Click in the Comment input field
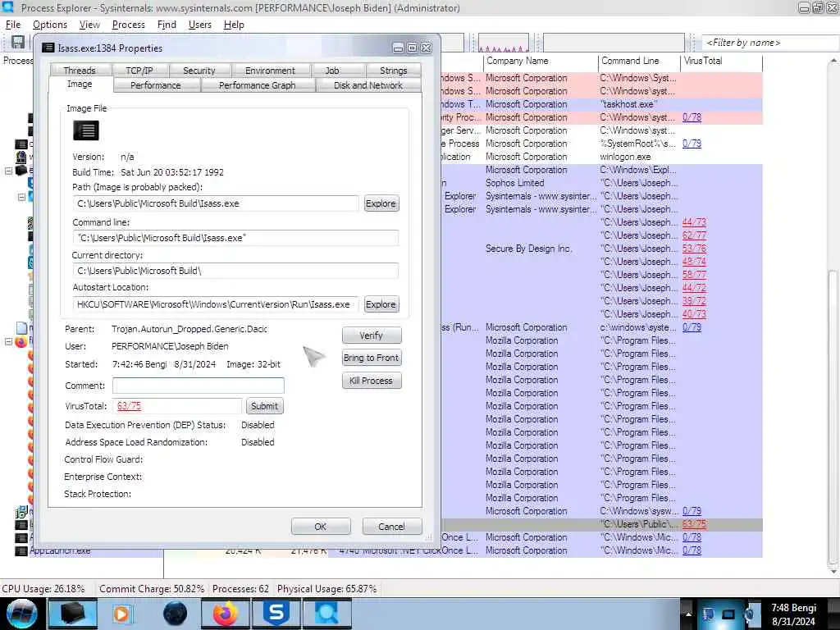The image size is (840, 630). pyautogui.click(x=199, y=386)
